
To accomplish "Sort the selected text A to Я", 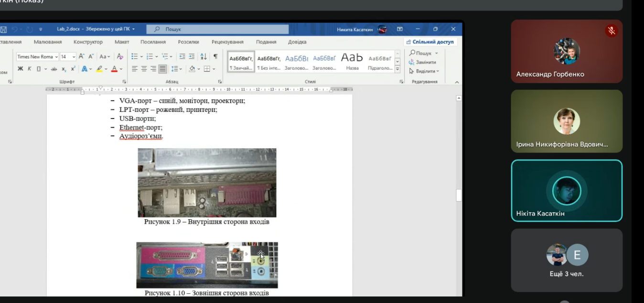I will pos(204,56).
